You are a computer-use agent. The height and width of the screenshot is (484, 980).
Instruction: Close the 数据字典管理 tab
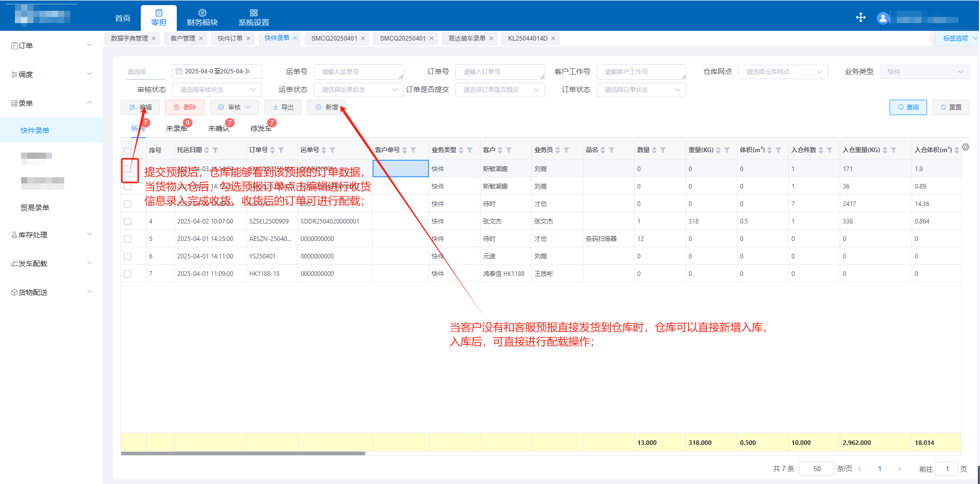click(x=154, y=39)
